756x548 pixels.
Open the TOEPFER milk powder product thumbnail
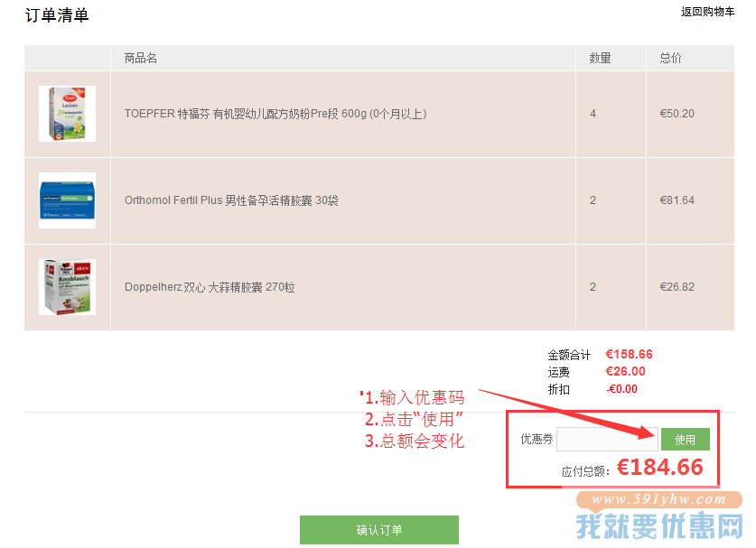(x=67, y=114)
